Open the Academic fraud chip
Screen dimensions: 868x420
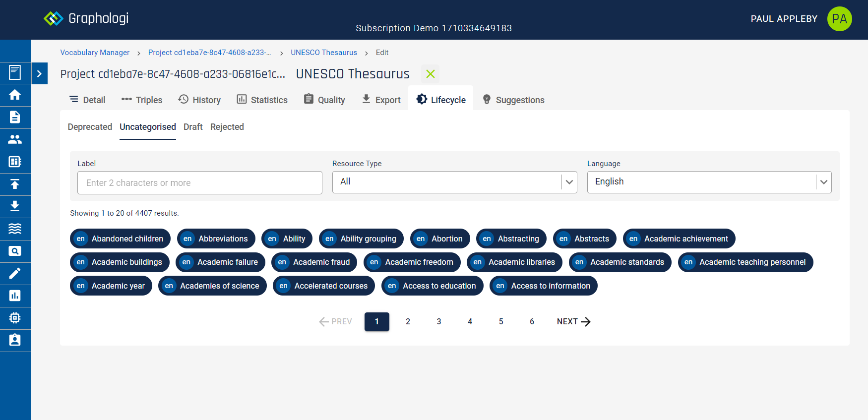(x=314, y=262)
